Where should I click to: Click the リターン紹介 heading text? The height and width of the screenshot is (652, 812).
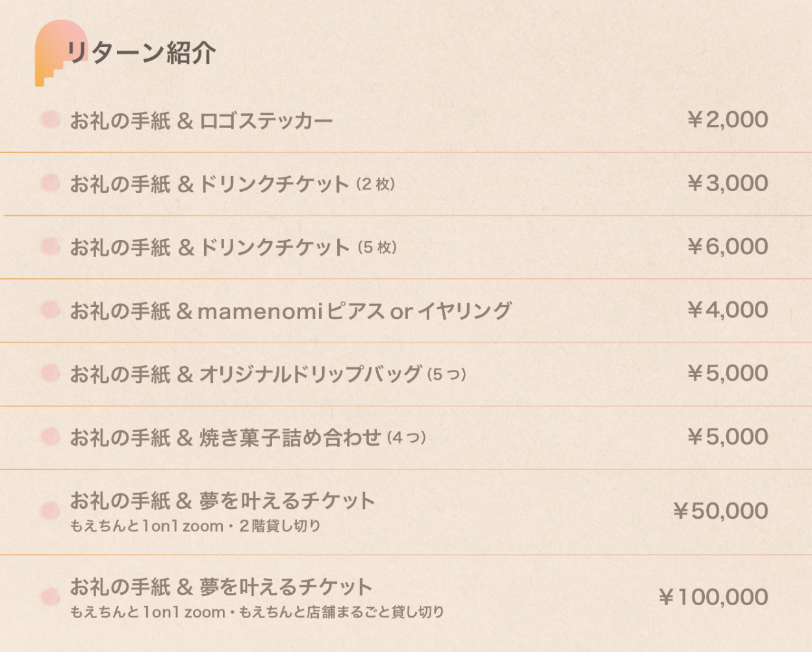click(141, 53)
